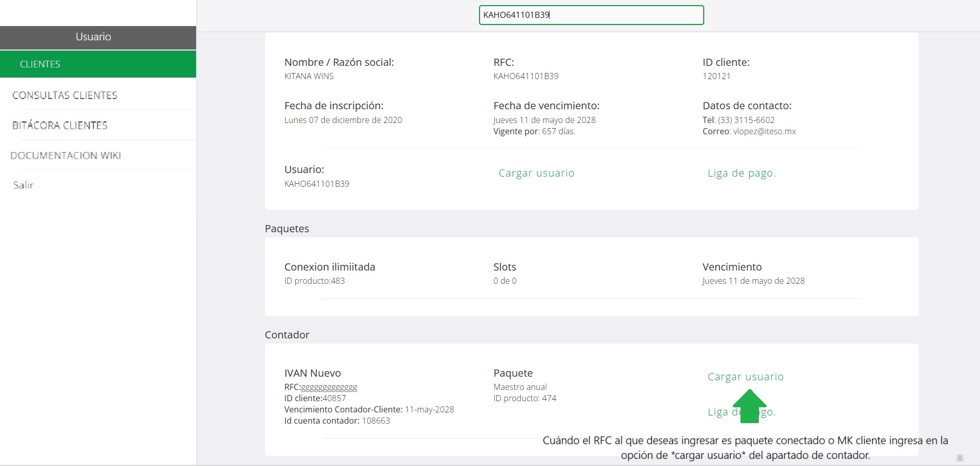Click the green upward arrow indicator
The height and width of the screenshot is (466, 980).
tap(749, 406)
